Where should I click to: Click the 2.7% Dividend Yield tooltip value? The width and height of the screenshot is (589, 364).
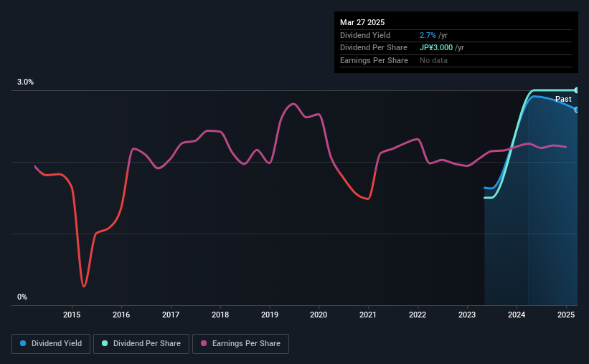428,35
